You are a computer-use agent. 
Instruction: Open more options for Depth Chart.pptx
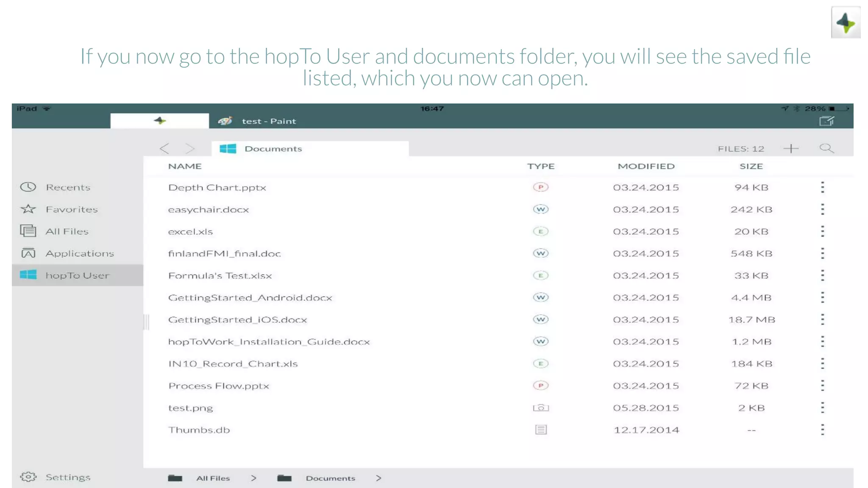click(x=822, y=187)
